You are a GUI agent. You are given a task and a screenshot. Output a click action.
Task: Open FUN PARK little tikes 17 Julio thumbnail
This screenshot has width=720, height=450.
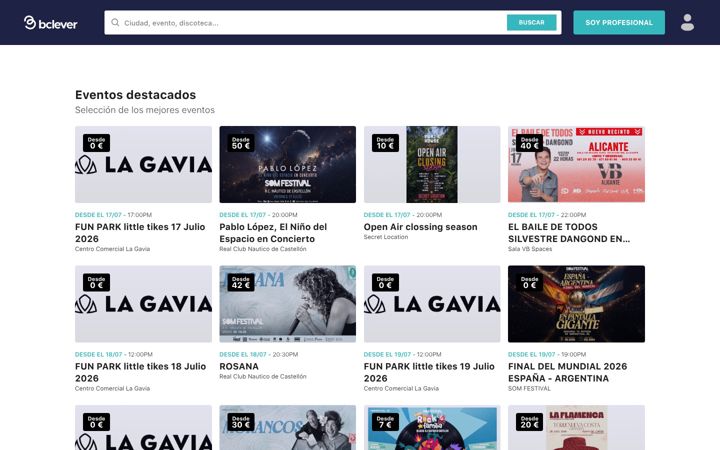point(143,164)
